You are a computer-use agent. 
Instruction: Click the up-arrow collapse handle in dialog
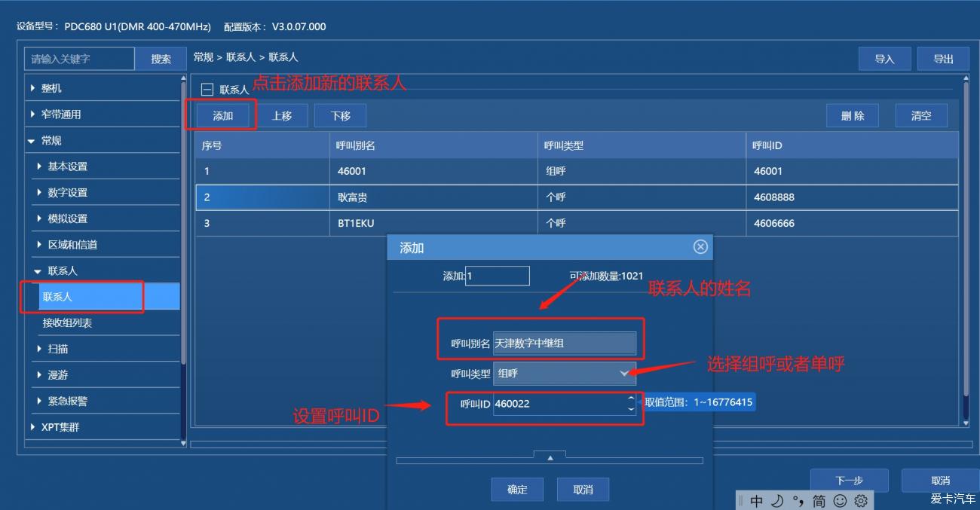coord(550,457)
